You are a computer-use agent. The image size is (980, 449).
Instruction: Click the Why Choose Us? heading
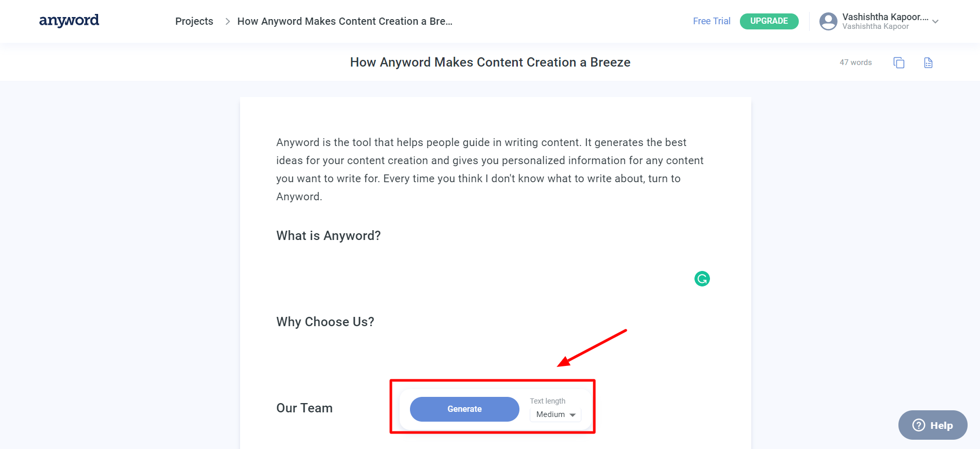coord(325,322)
